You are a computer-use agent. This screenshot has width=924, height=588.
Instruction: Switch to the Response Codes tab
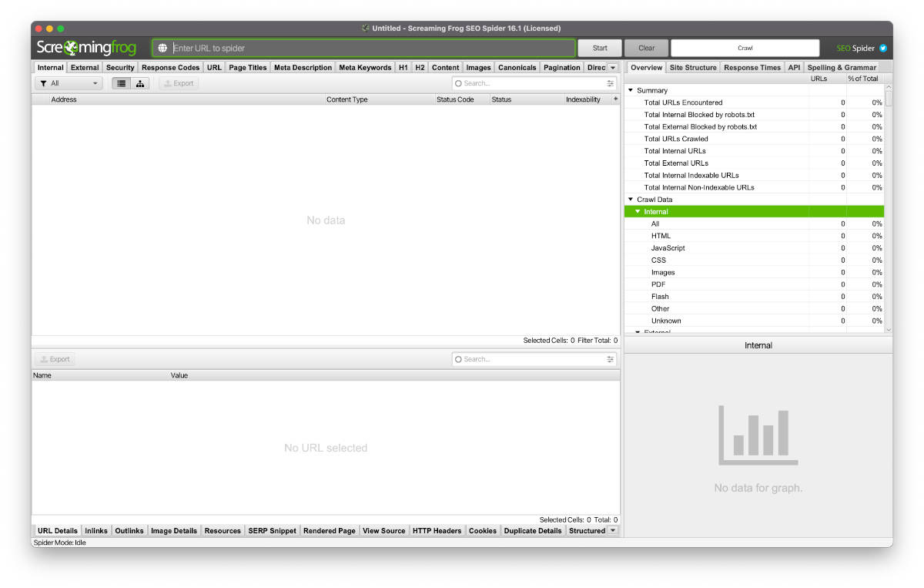point(170,68)
